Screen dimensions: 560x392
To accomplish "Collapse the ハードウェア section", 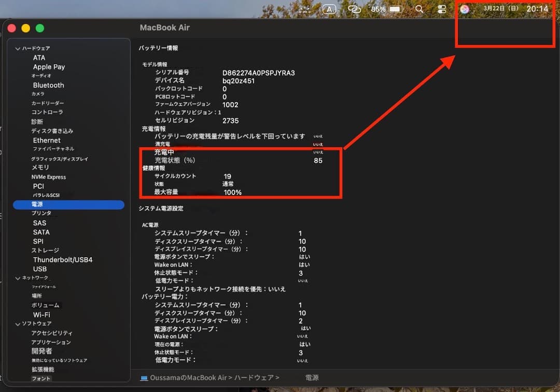I will pos(18,49).
